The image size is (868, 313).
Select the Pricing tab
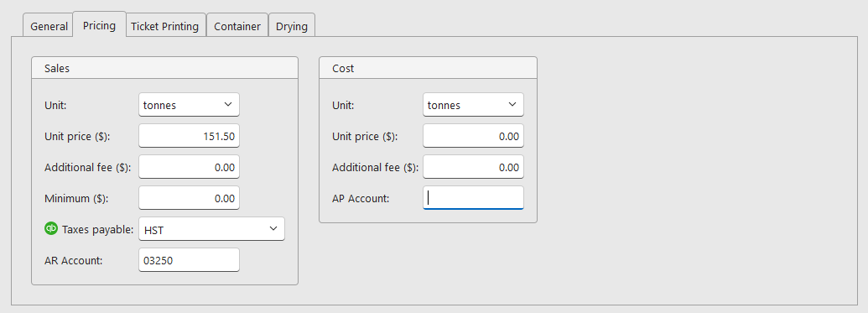pyautogui.click(x=99, y=25)
